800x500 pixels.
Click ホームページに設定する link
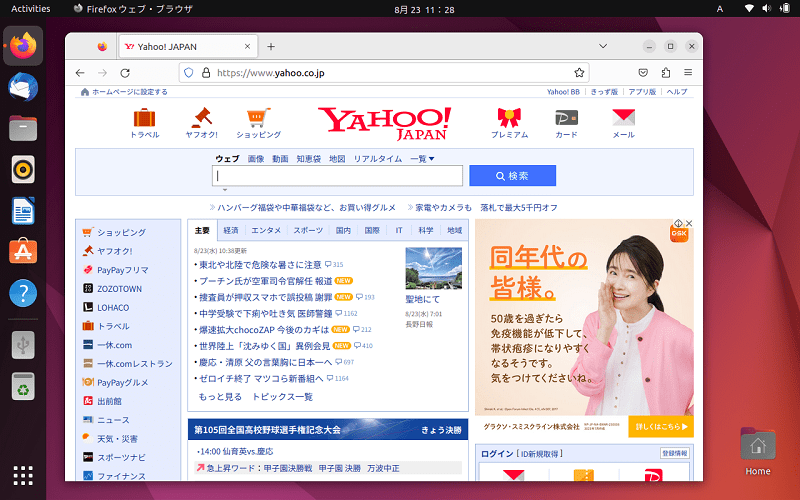[130, 92]
